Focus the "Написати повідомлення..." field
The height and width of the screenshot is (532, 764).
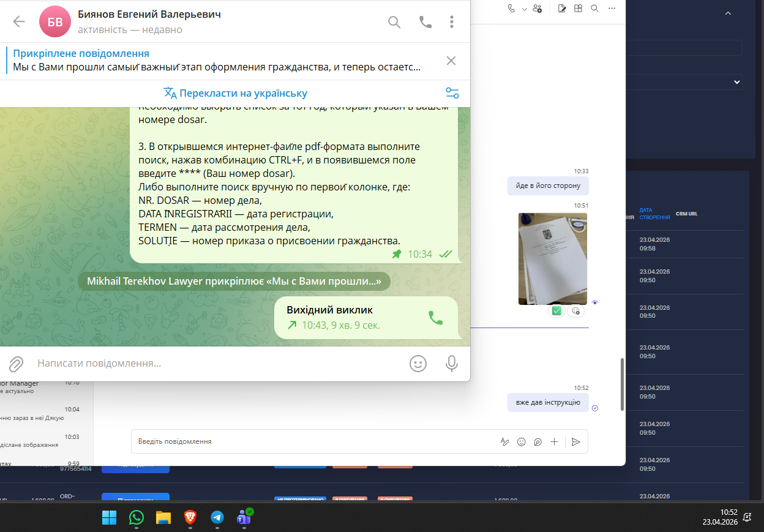pyautogui.click(x=217, y=364)
